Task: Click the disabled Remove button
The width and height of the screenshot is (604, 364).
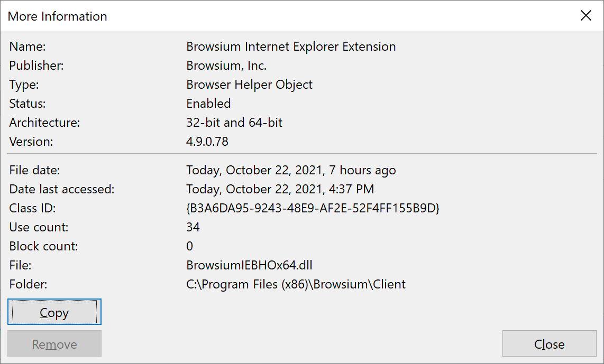Action: click(54, 343)
